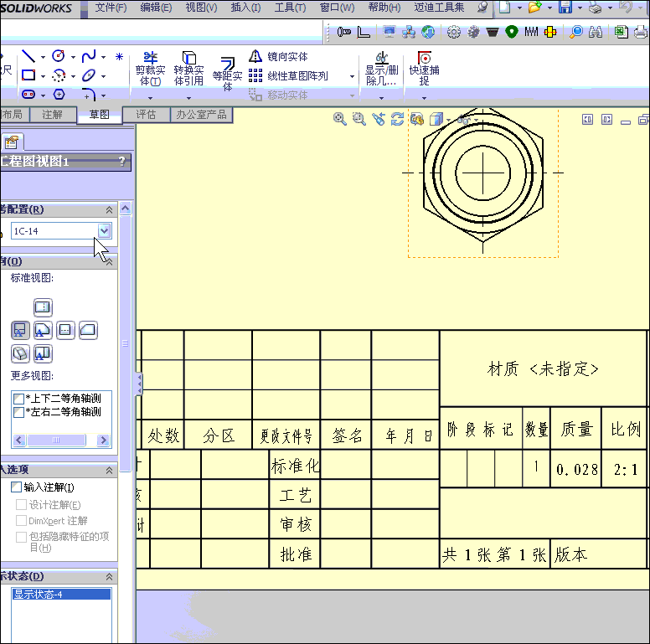Switch to the 评估 tab
This screenshot has height=644, width=650.
146,115
